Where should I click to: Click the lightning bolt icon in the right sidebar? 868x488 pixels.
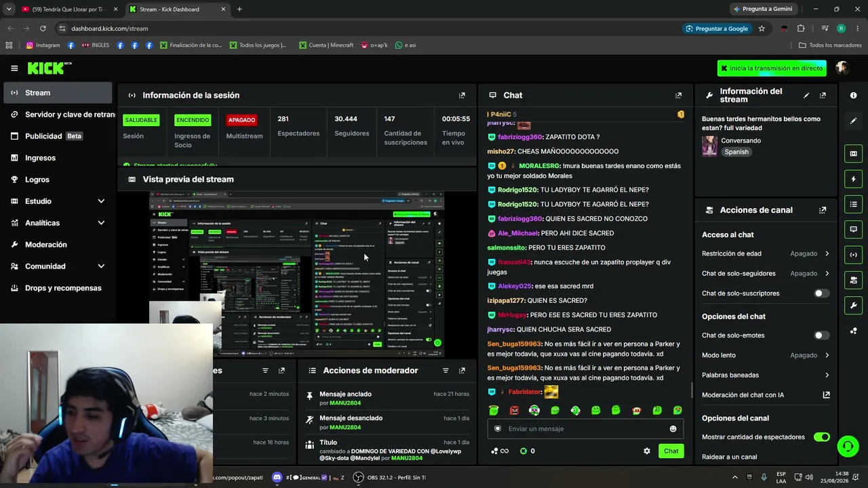853,179
